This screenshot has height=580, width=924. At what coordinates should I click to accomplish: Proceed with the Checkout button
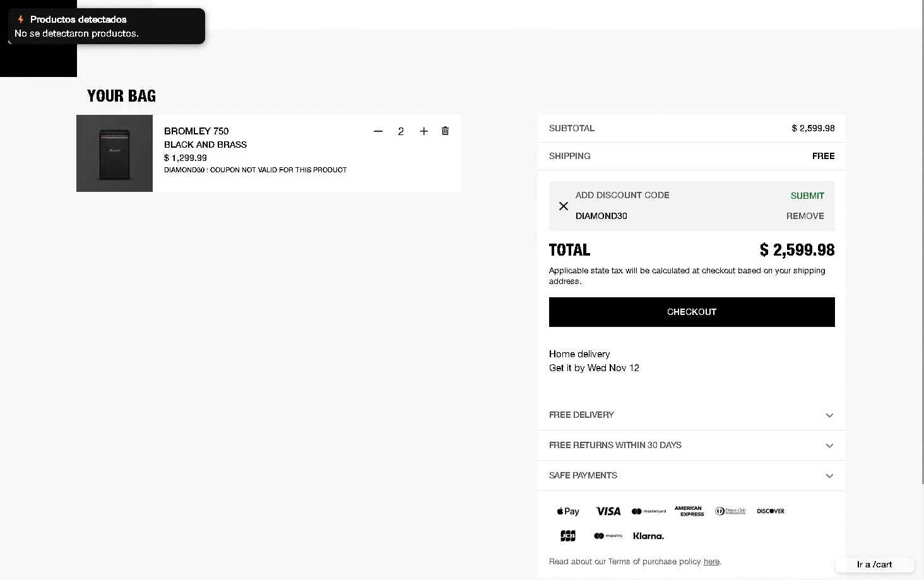(x=692, y=312)
